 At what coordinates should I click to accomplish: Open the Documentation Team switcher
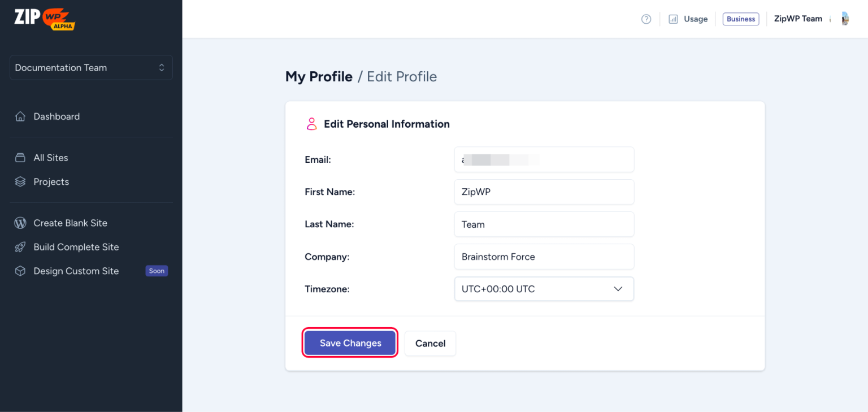tap(90, 67)
